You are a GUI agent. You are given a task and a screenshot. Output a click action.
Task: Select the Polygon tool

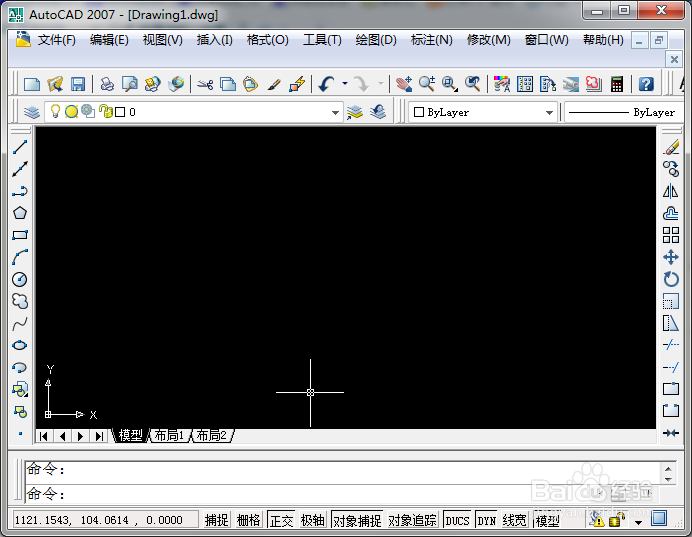coord(20,213)
